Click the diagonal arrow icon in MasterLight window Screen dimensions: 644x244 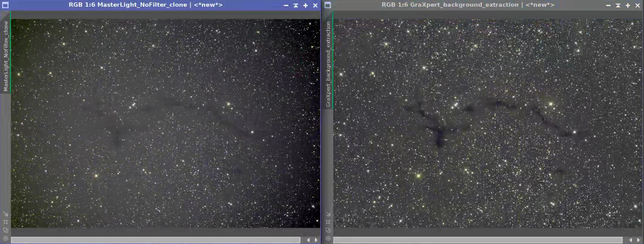pyautogui.click(x=5, y=214)
